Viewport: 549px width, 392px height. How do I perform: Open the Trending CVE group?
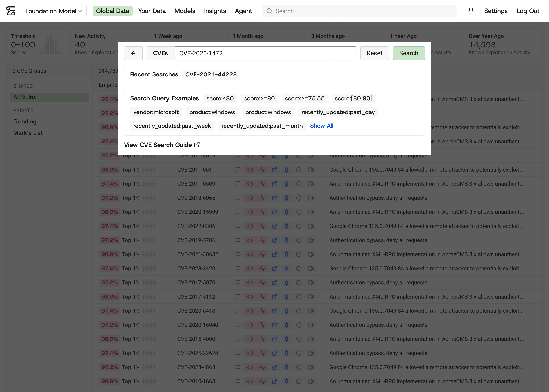(x=25, y=121)
